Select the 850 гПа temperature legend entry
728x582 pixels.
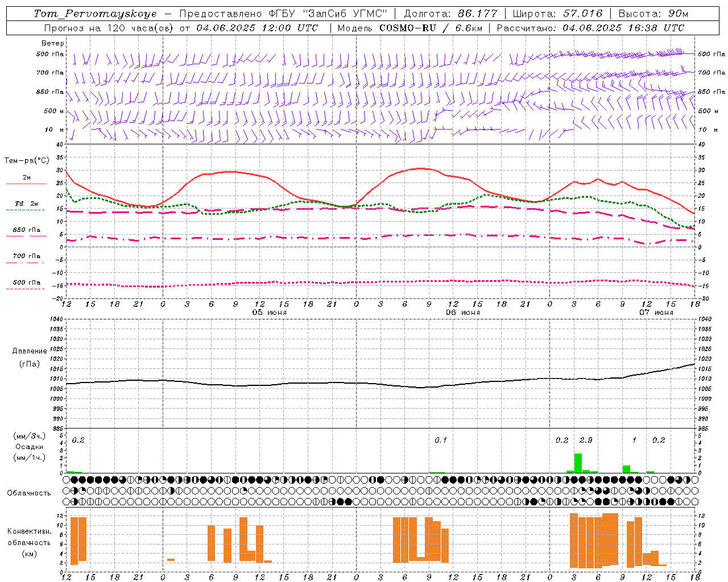(x=27, y=230)
